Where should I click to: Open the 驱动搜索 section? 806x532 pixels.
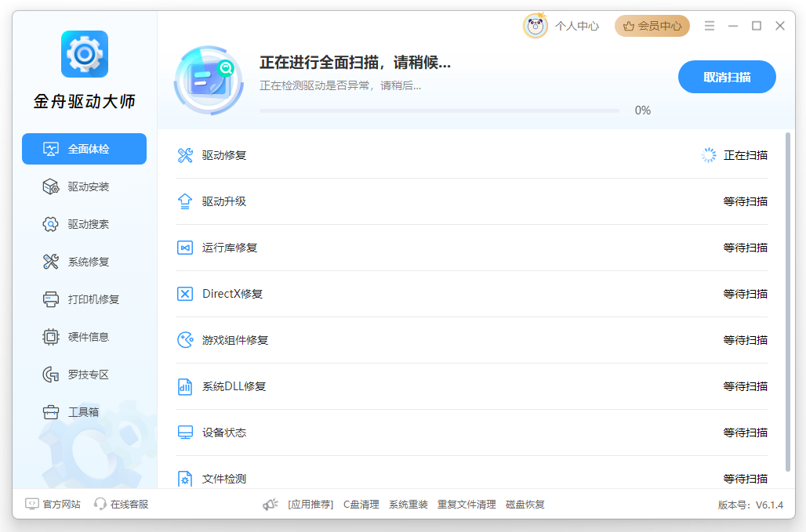click(x=85, y=224)
